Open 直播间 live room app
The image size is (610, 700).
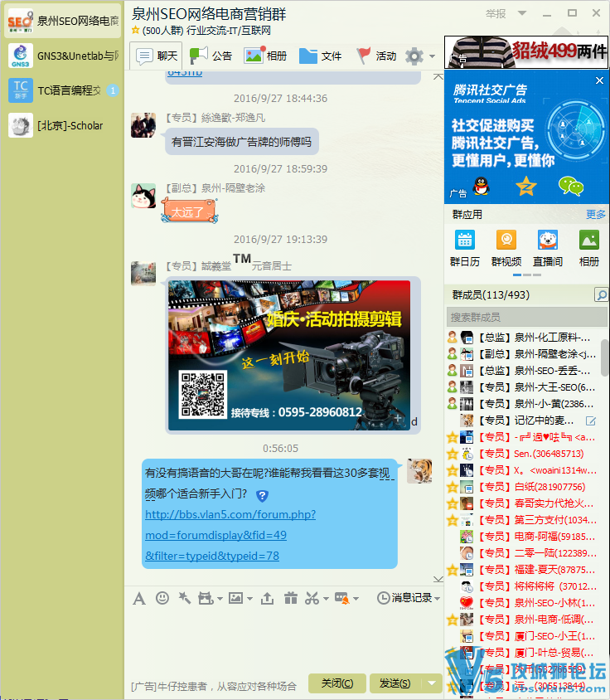pyautogui.click(x=547, y=248)
